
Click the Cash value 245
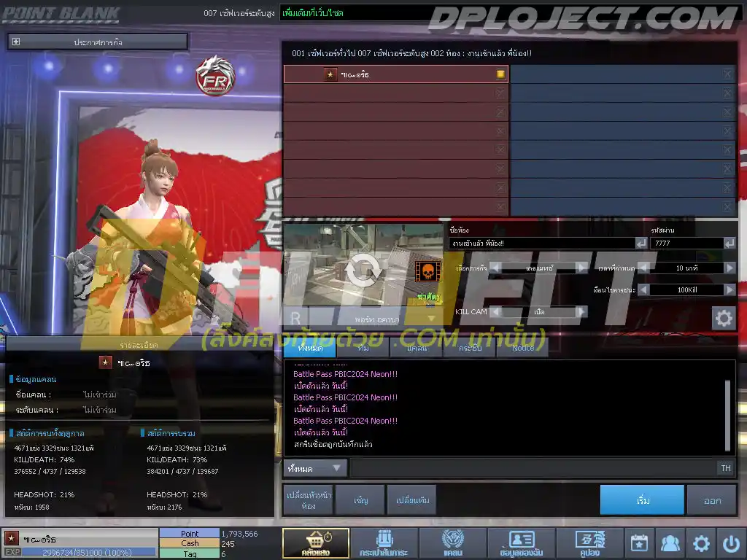[228, 543]
